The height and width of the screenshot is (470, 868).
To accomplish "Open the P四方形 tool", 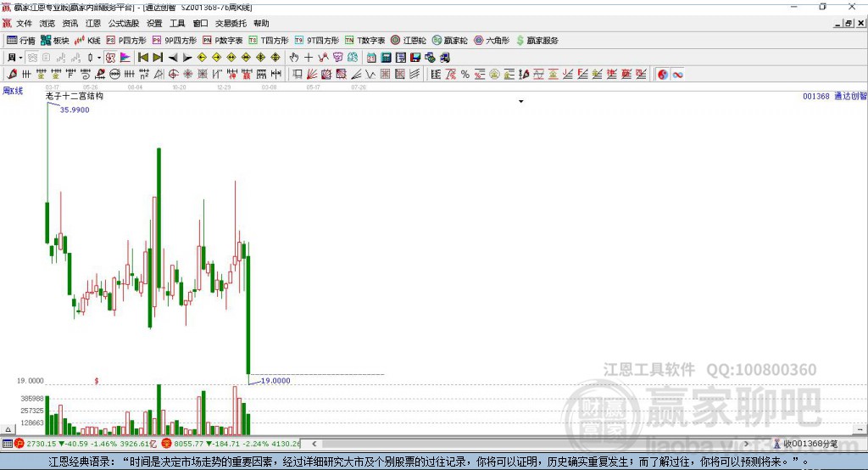I will click(126, 41).
